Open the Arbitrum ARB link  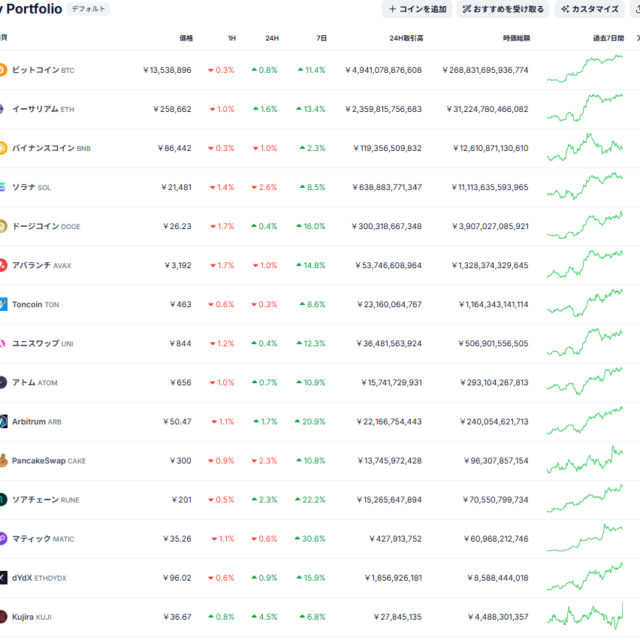tap(37, 421)
